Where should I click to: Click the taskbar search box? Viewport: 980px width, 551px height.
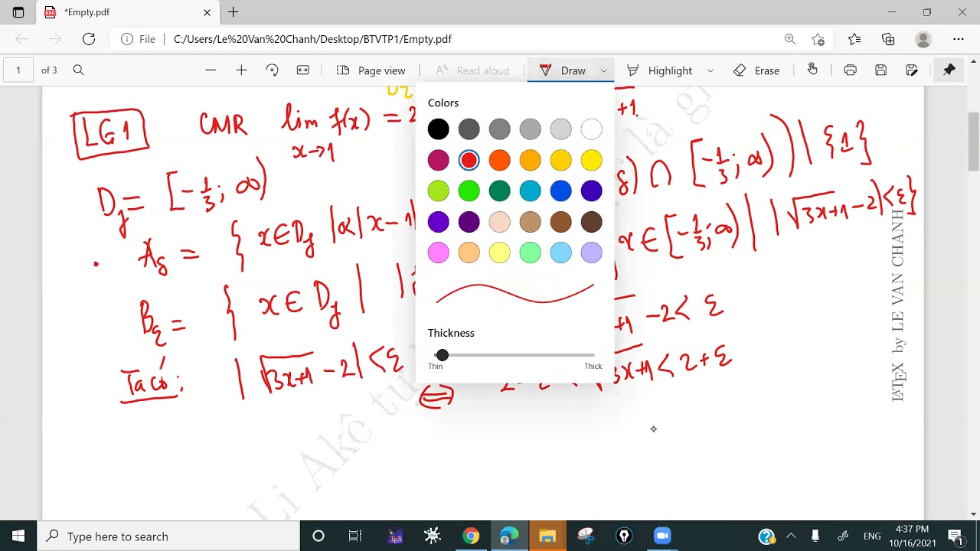[168, 536]
